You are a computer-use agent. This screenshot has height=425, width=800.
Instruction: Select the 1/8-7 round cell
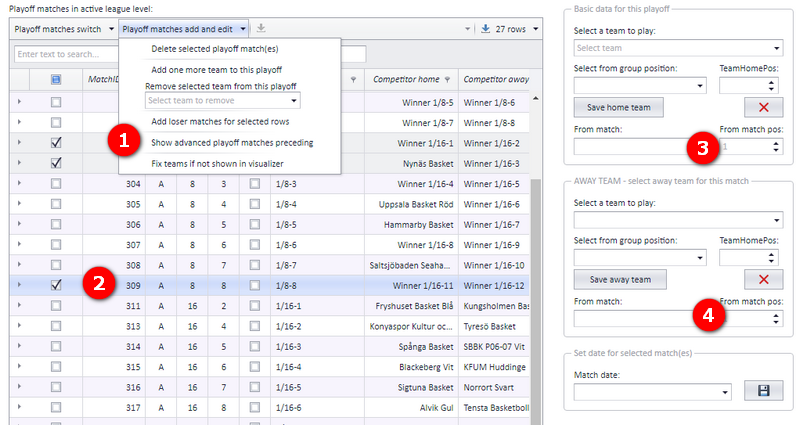(317, 265)
